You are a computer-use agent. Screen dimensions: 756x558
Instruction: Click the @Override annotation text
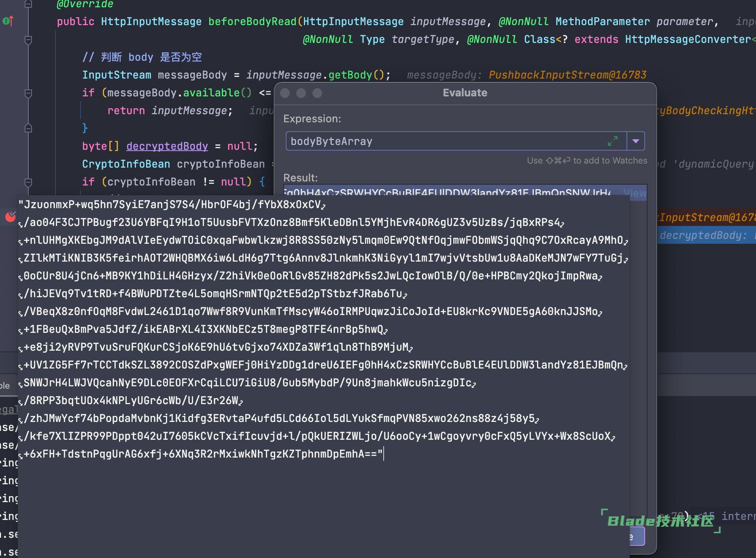point(85,4)
